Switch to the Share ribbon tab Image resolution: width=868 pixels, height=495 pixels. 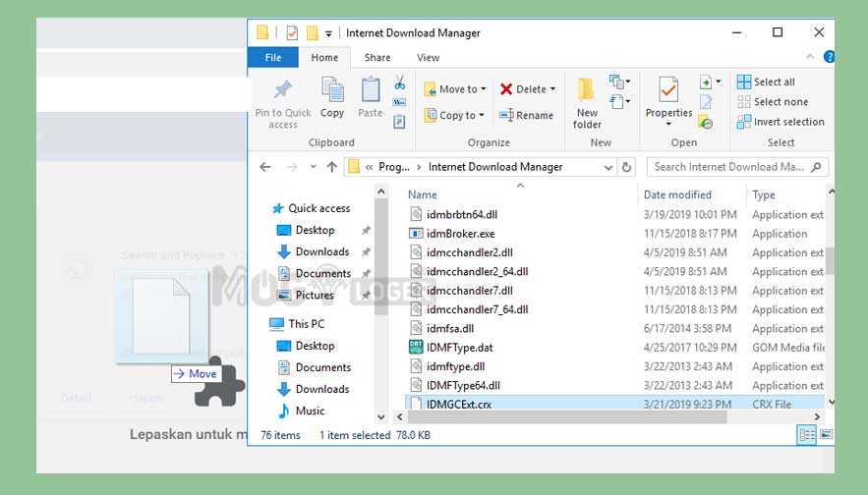click(x=377, y=58)
